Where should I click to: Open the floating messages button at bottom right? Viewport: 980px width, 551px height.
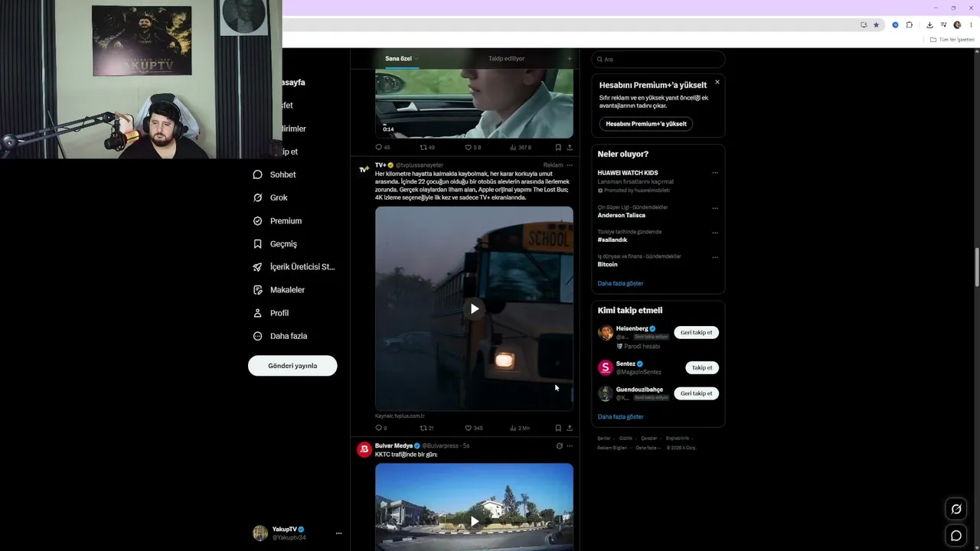(x=956, y=536)
